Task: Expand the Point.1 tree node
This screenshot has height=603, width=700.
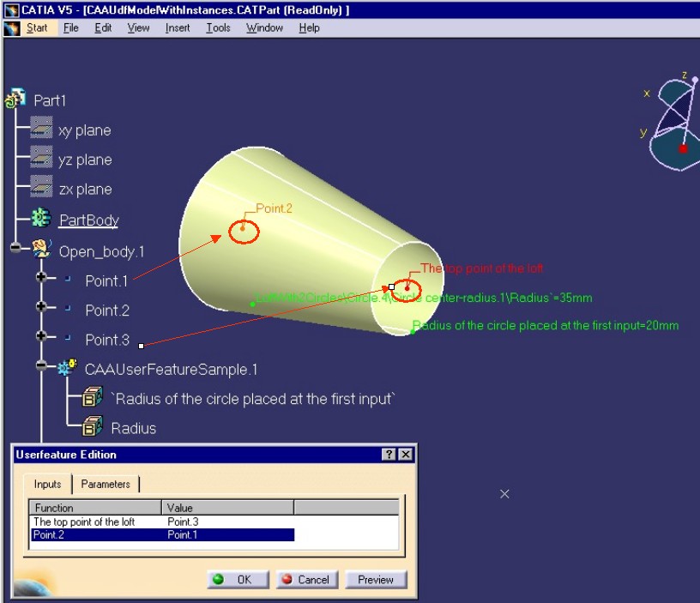Action: coord(41,277)
